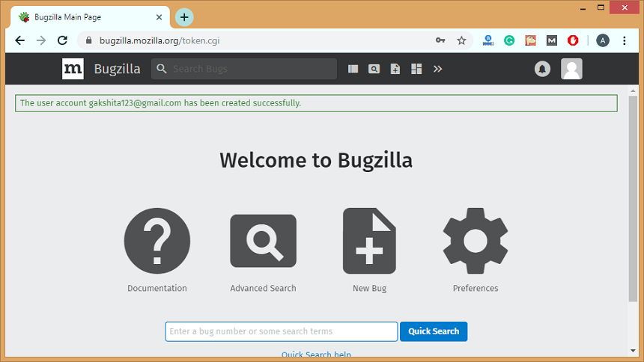Open the orange-pink extension icon
The height and width of the screenshot is (362, 644).
point(530,40)
